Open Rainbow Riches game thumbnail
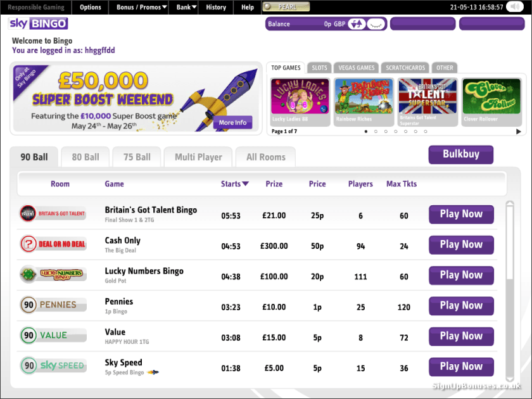 tap(364, 101)
